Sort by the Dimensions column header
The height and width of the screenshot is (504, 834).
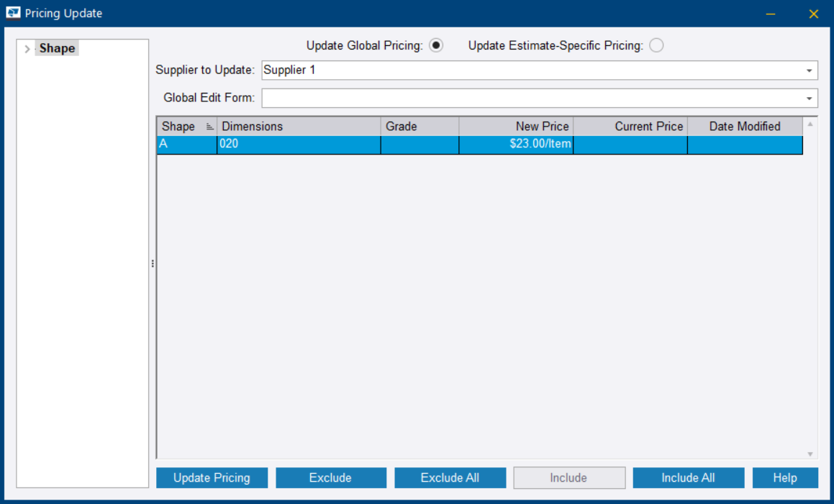[x=298, y=127]
